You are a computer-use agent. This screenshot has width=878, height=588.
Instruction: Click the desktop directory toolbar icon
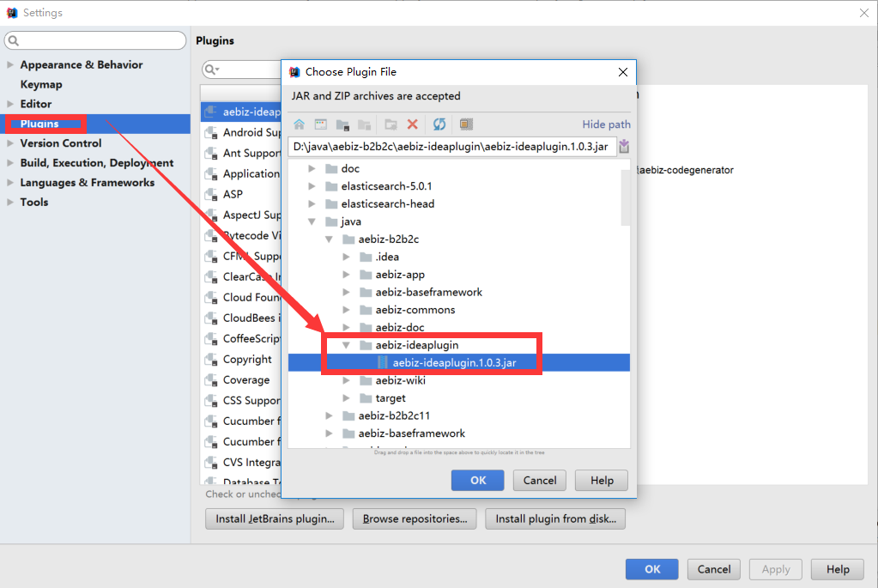pos(321,124)
